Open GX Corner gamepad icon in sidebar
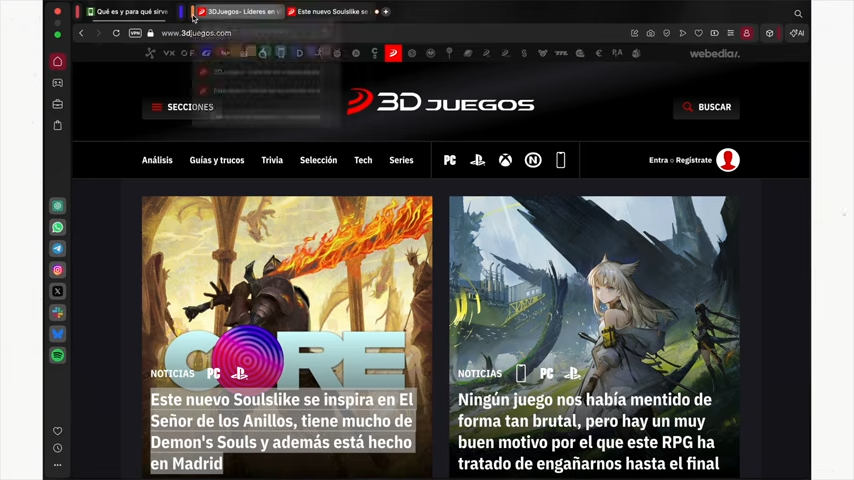 (58, 83)
